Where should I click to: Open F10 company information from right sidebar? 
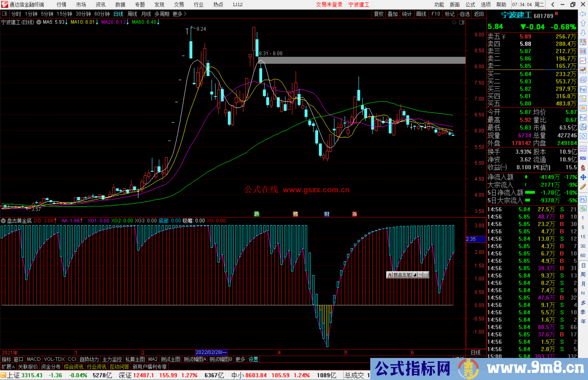point(583,89)
